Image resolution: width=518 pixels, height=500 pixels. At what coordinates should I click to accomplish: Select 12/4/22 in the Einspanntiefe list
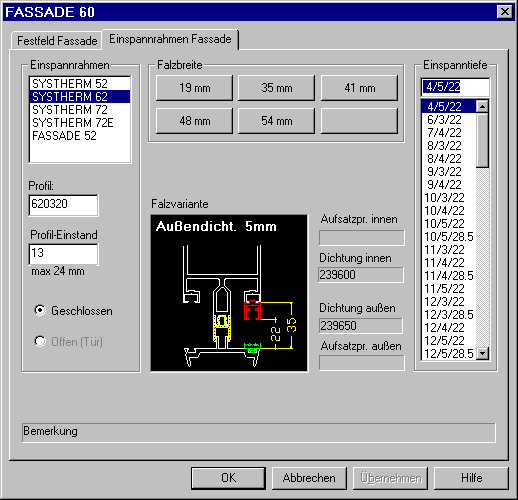click(449, 328)
